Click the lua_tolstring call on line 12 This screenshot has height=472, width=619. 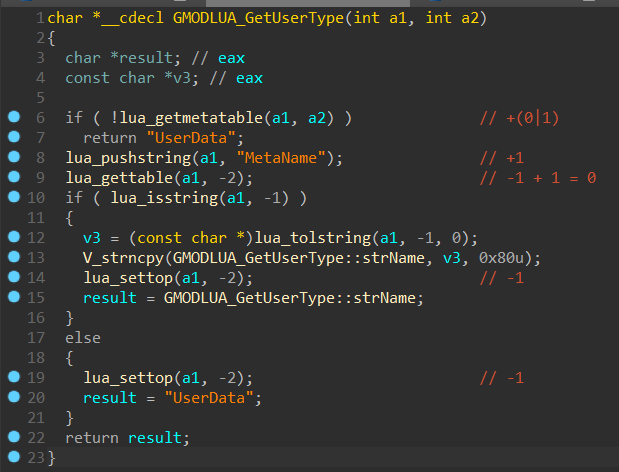313,238
